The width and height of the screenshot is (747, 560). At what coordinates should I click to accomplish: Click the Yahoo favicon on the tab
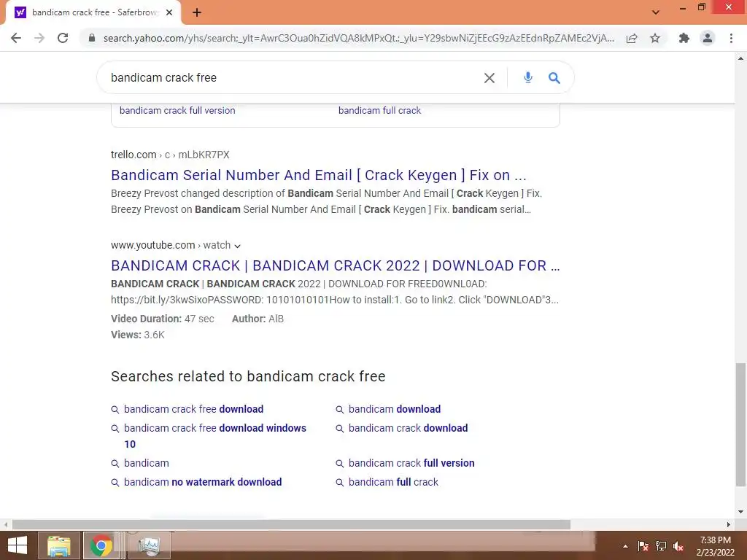[20, 12]
